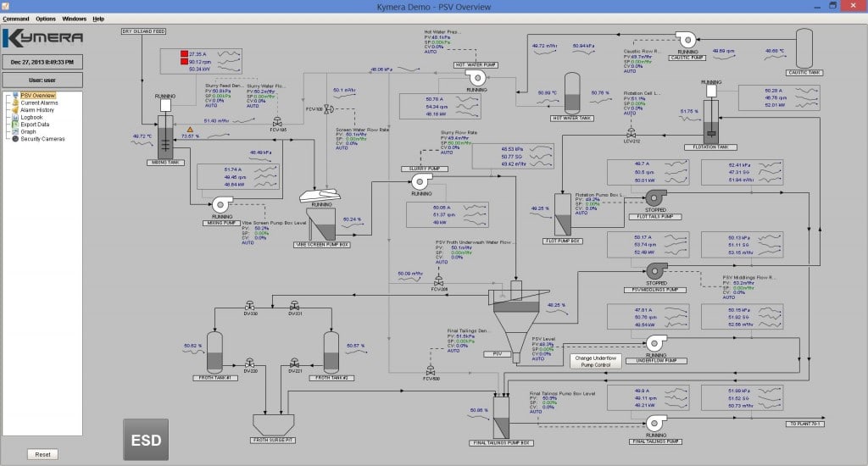Click the warning triangle near Mixing Tank
Viewport: 868px width, 466px height.
tap(190, 130)
